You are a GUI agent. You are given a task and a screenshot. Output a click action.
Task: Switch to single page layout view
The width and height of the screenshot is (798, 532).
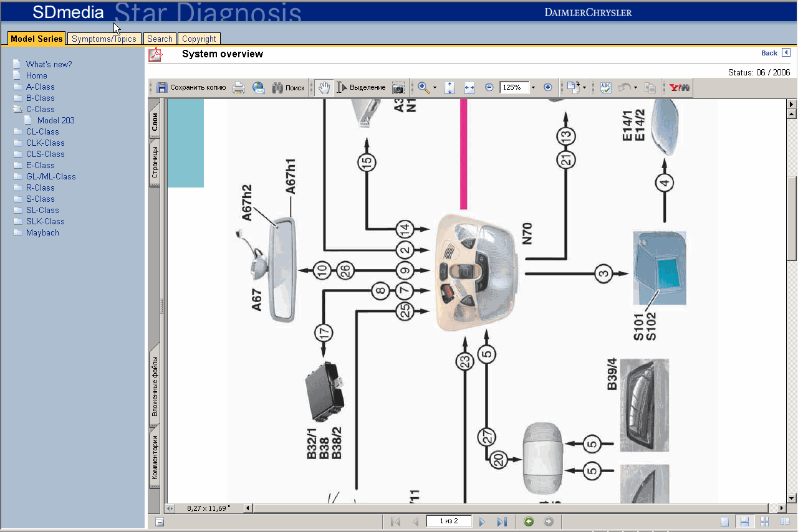(724, 522)
